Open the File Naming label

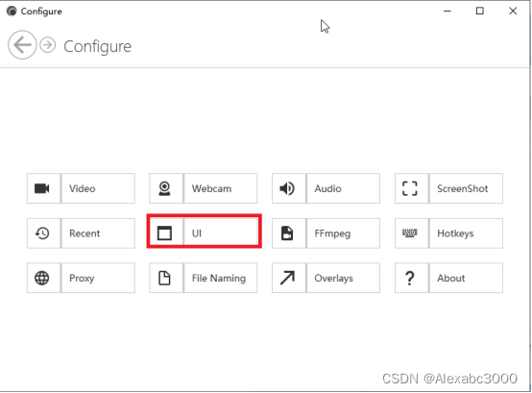219,279
